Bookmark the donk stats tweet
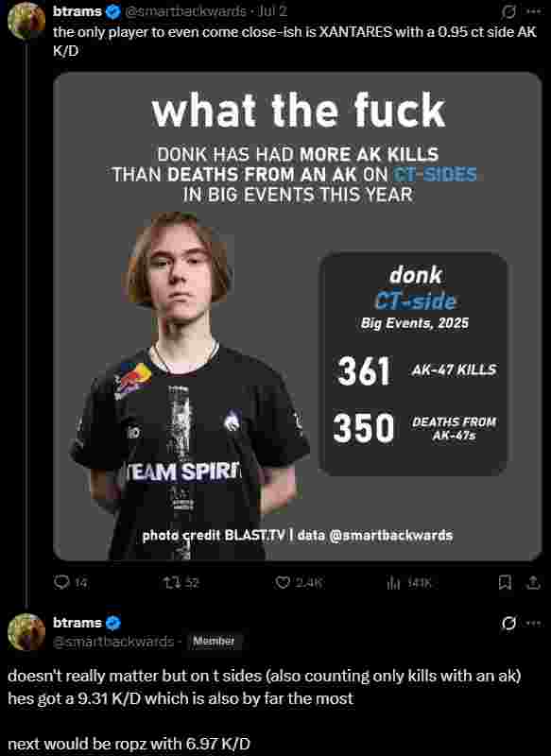551x756 pixels. coord(505,583)
